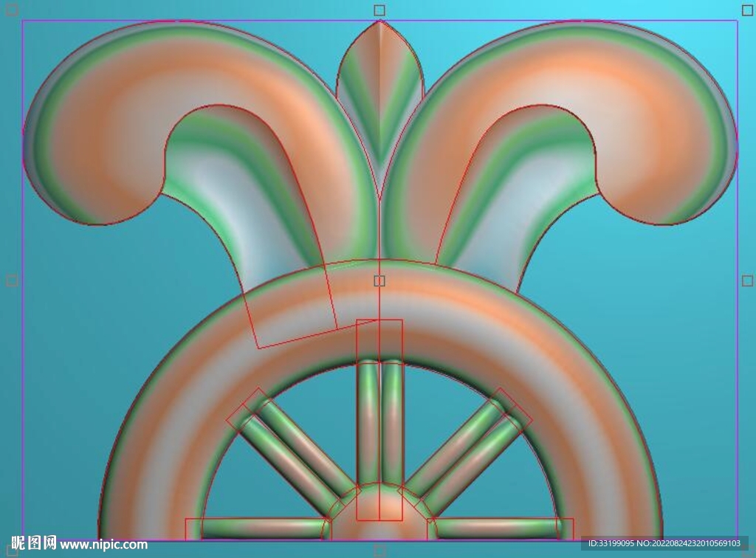Click the top-center selection handle
This screenshot has height=558, width=756.
pyautogui.click(x=379, y=10)
